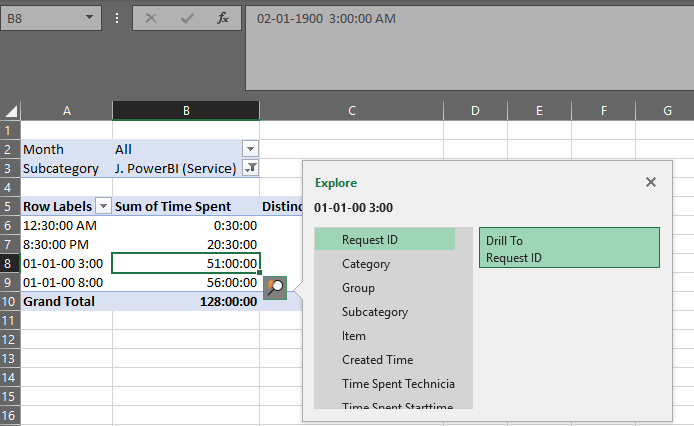Click row label 01-01-00 3:00 in column A
Image resolution: width=694 pixels, height=426 pixels.
click(66, 263)
